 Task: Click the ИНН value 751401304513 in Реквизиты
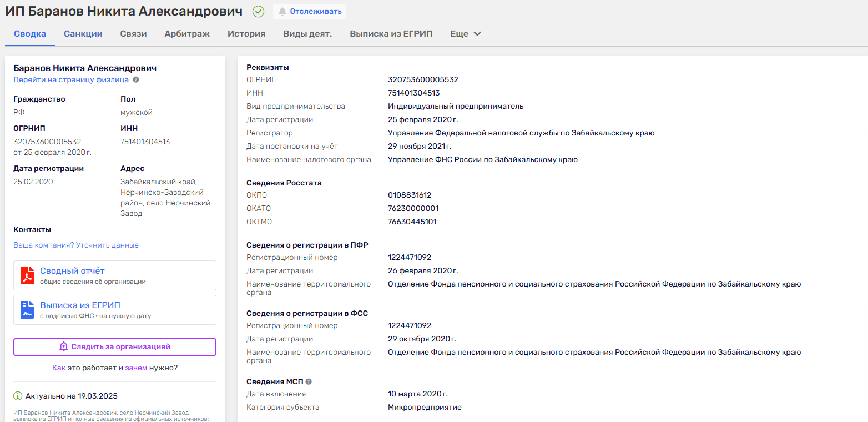[x=414, y=93]
